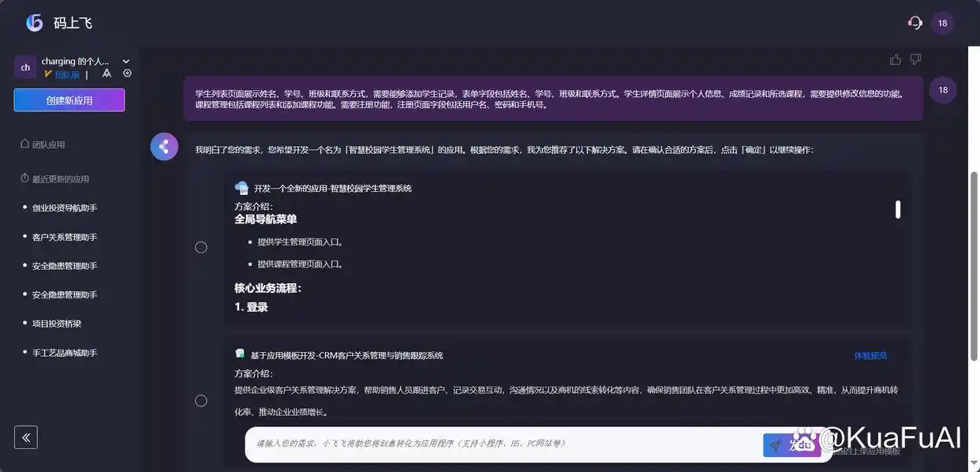Screen dimensions: 980x472
Task: Select the CRM客户关系管理 solution radio button
Action: tap(201, 400)
